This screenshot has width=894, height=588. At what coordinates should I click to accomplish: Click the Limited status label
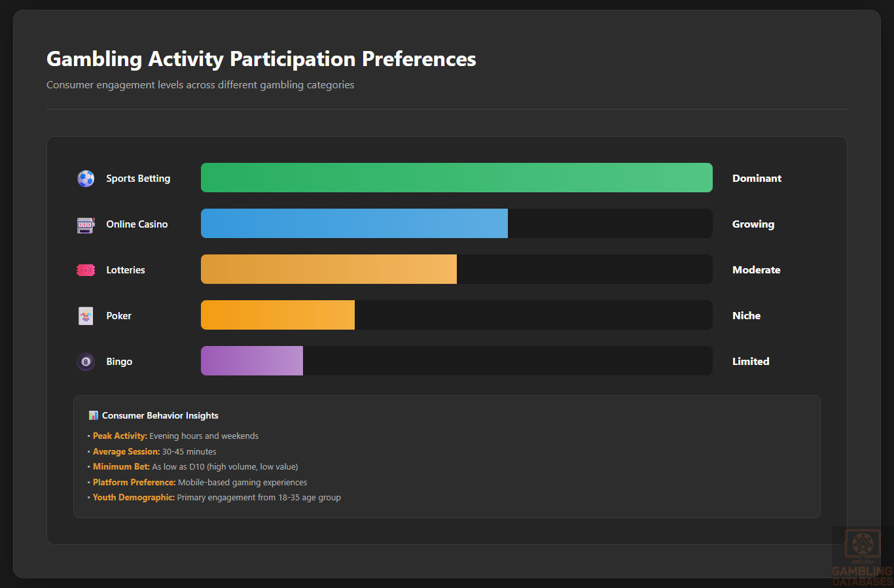[751, 362]
